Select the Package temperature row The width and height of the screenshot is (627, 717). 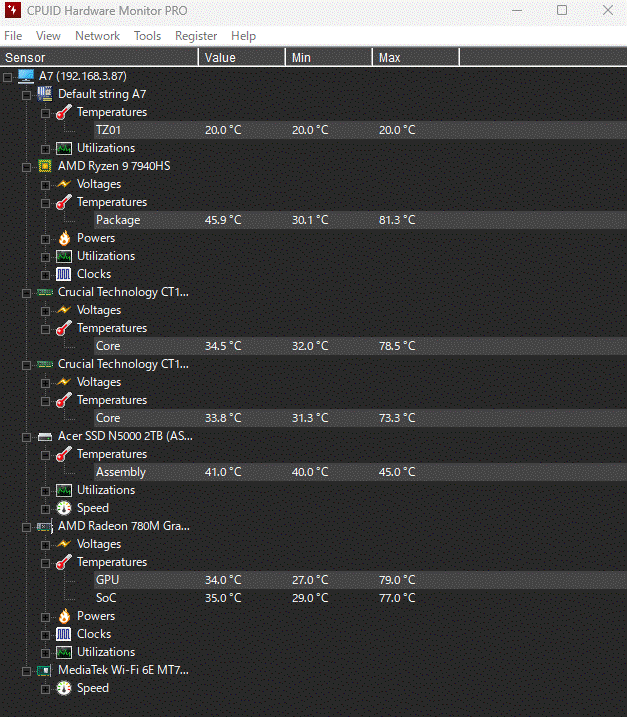[x=118, y=220]
